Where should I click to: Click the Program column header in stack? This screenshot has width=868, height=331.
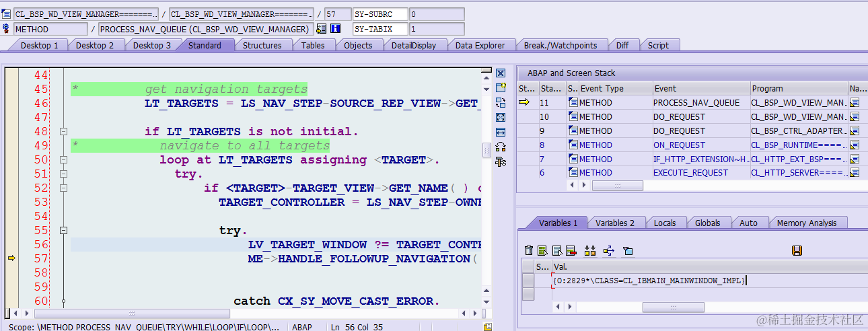tap(799, 88)
